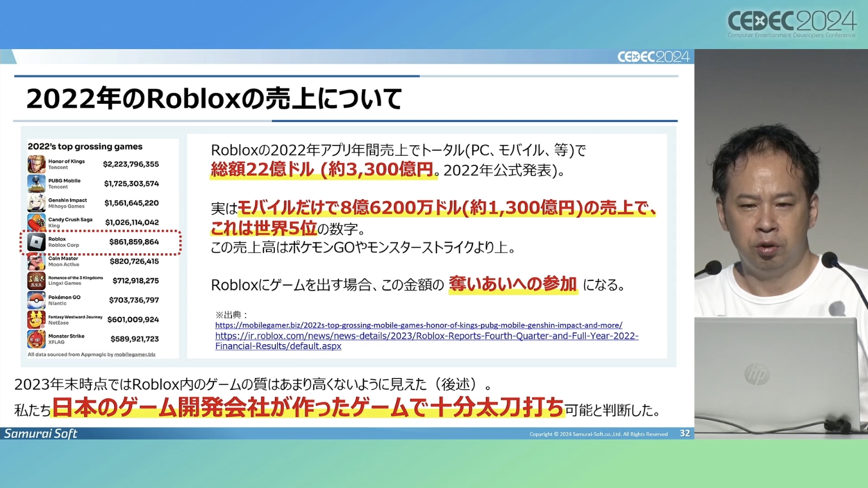Click the ※出典 label
868x488 pixels.
(x=232, y=315)
